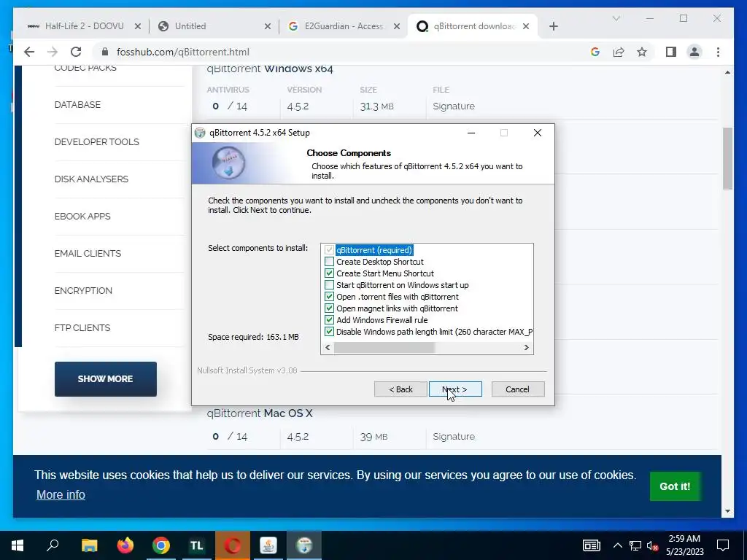Select the qBittorrent download tab
747x560 pixels.
click(473, 26)
